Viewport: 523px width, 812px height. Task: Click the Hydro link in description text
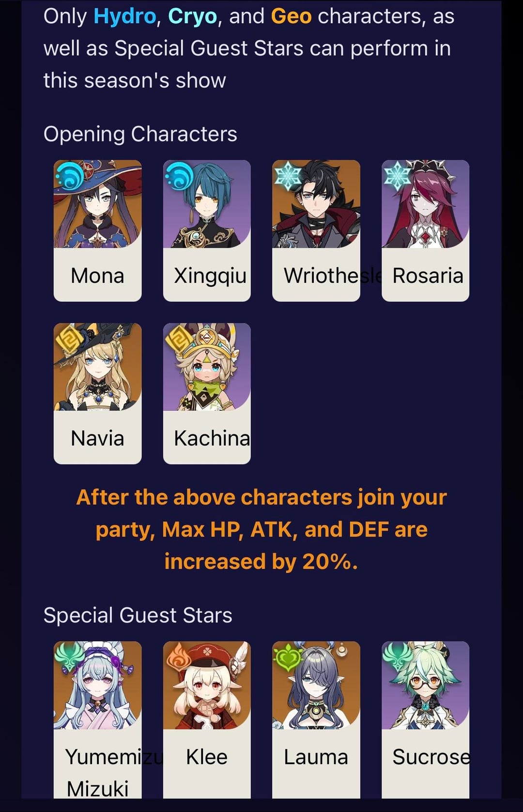point(124,16)
